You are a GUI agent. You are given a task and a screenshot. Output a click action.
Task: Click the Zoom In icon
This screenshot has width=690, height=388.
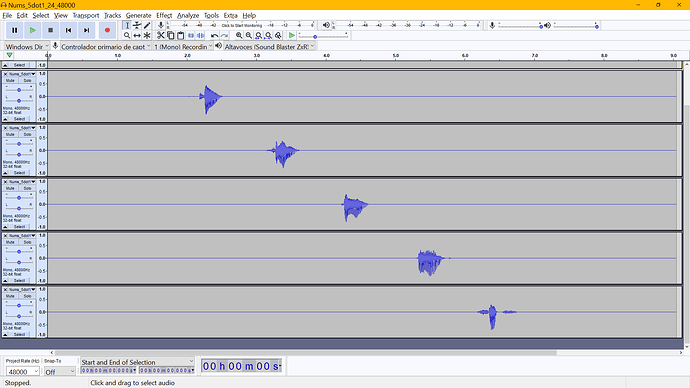pos(239,36)
